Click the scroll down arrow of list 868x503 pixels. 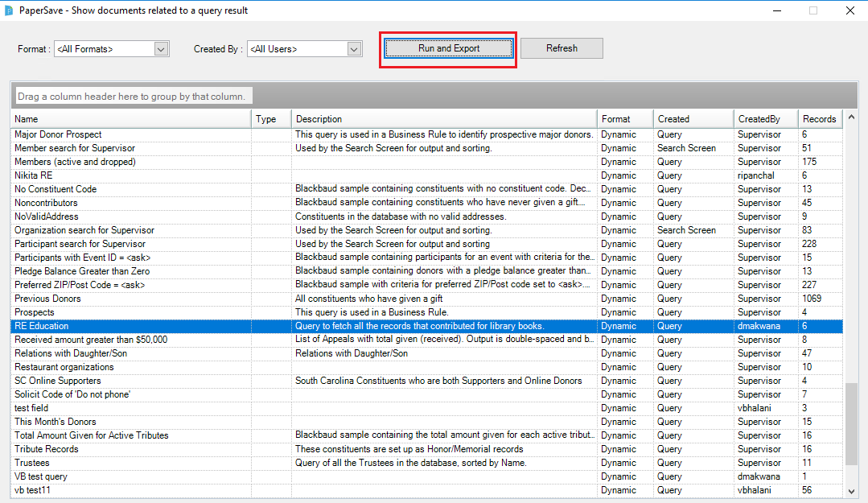[x=851, y=490]
